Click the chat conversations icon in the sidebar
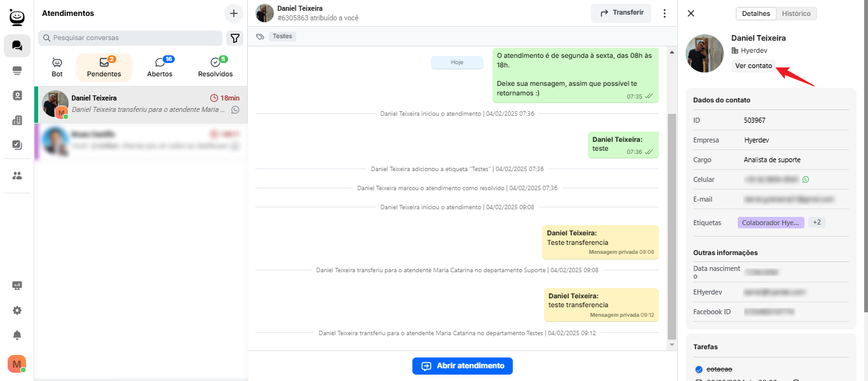The height and width of the screenshot is (381, 868). (17, 46)
